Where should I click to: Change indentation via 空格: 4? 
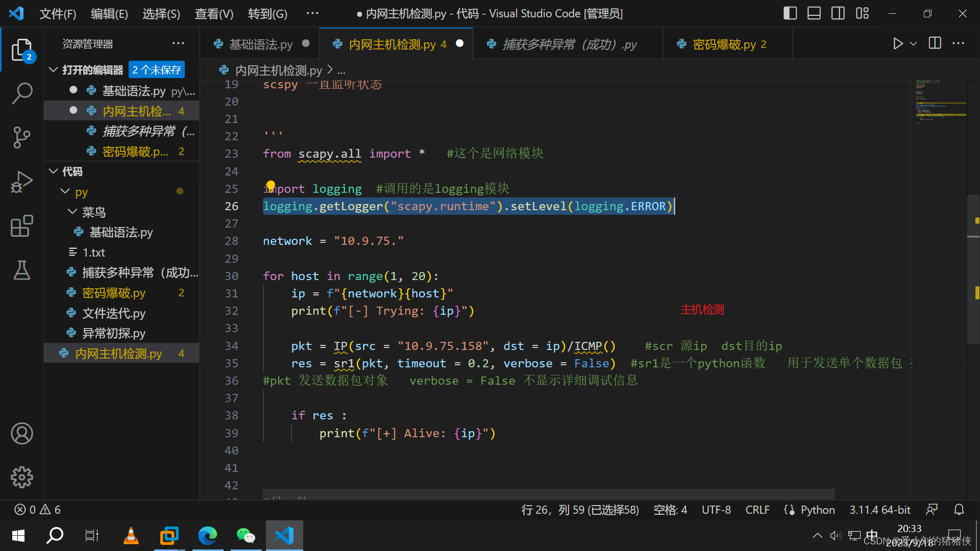670,510
